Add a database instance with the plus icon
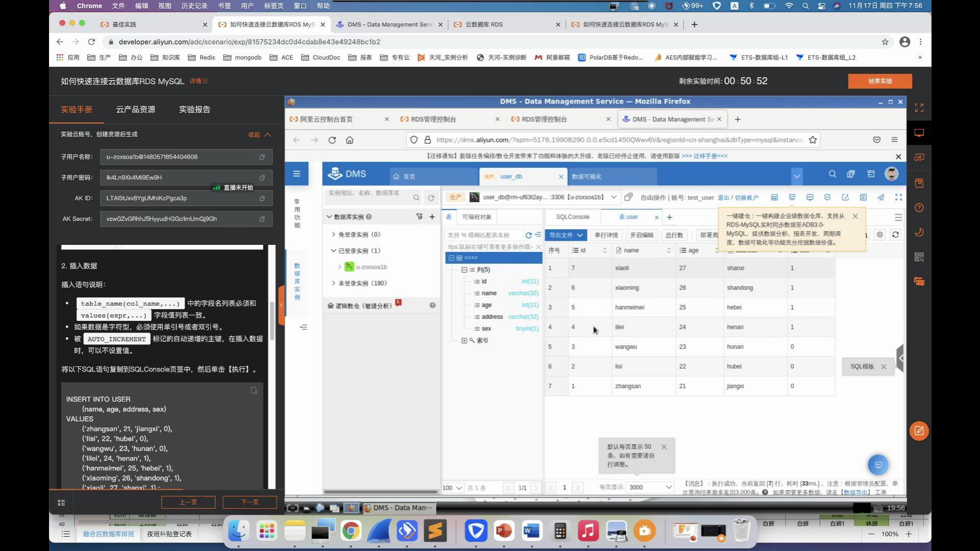This screenshot has width=980, height=551. (x=432, y=217)
